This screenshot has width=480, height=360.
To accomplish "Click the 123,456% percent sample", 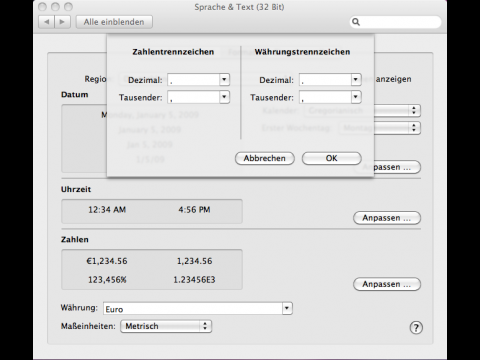I will tap(107, 280).
